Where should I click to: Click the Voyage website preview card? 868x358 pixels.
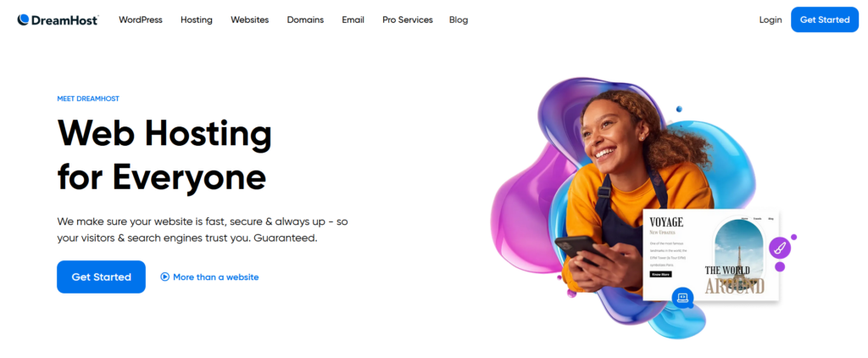711,255
